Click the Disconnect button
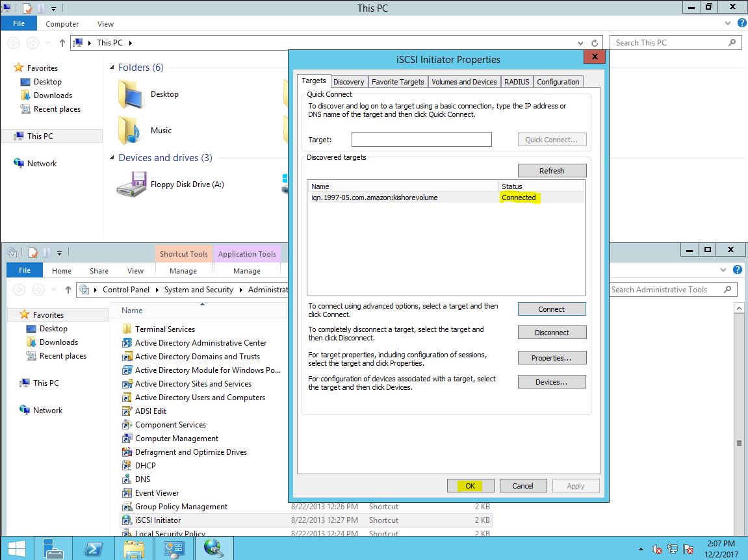The width and height of the screenshot is (748, 560). (x=552, y=333)
